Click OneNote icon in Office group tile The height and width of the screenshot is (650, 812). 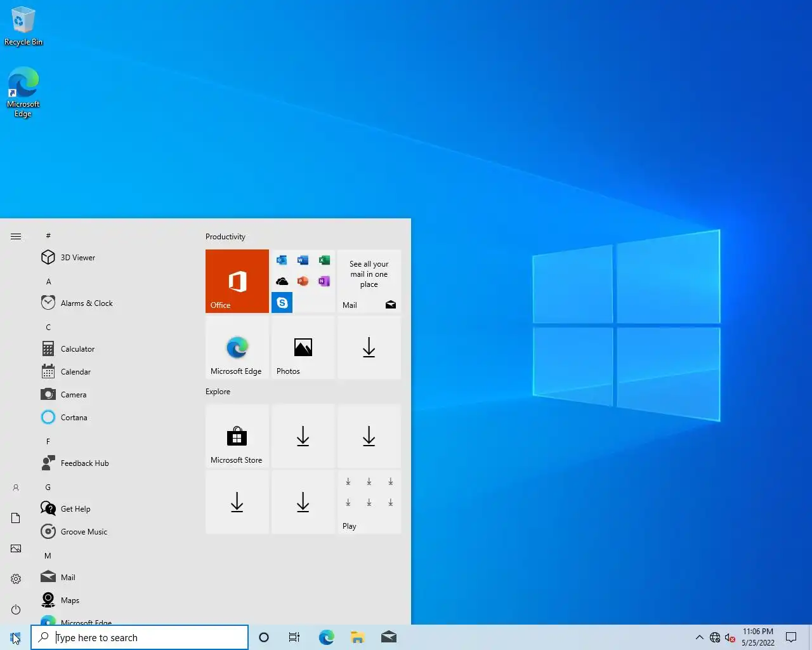click(x=324, y=281)
